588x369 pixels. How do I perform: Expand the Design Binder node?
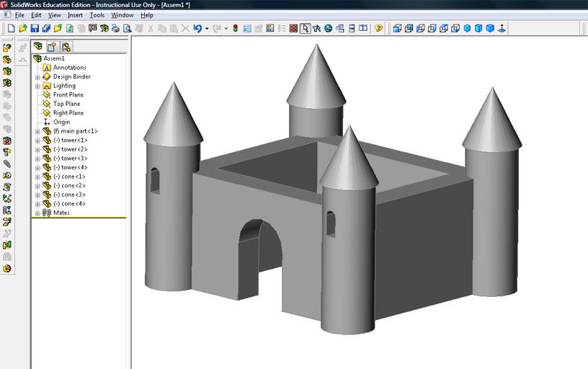pos(37,77)
